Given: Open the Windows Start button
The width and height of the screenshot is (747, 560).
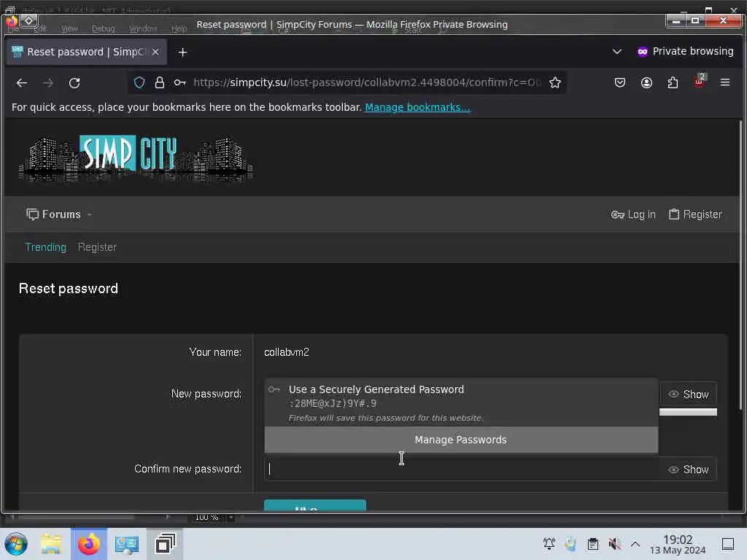Looking at the screenshot, I should [16, 544].
